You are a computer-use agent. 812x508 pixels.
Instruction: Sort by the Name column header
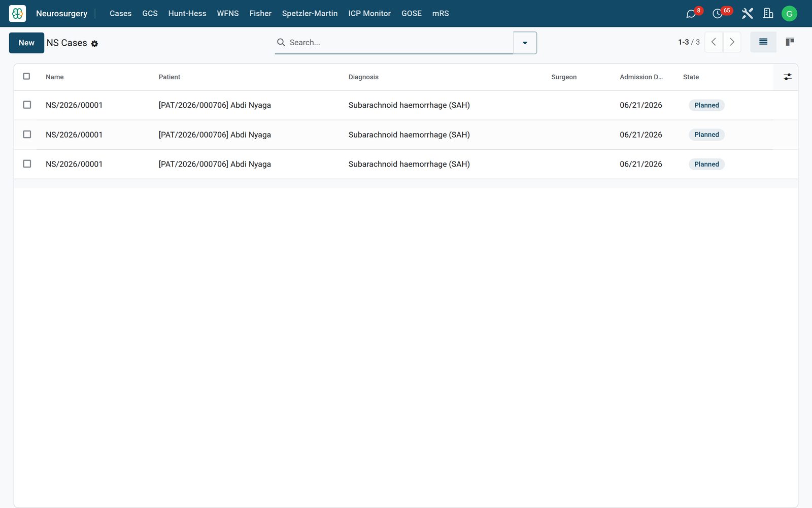(55, 77)
